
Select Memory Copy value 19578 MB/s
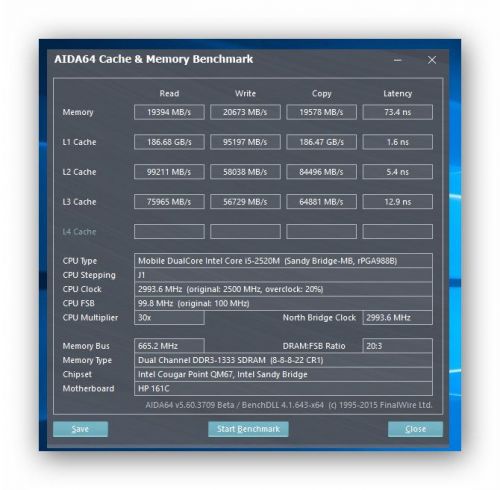(x=321, y=112)
